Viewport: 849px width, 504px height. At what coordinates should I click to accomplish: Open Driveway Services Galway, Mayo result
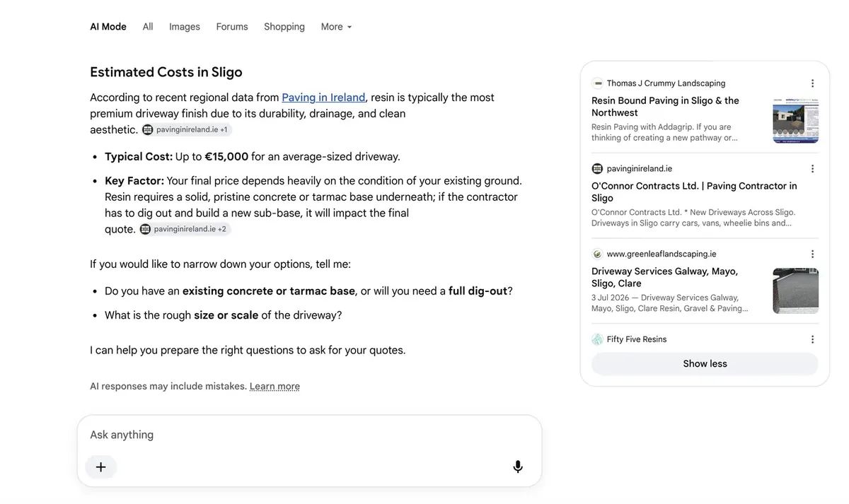664,278
